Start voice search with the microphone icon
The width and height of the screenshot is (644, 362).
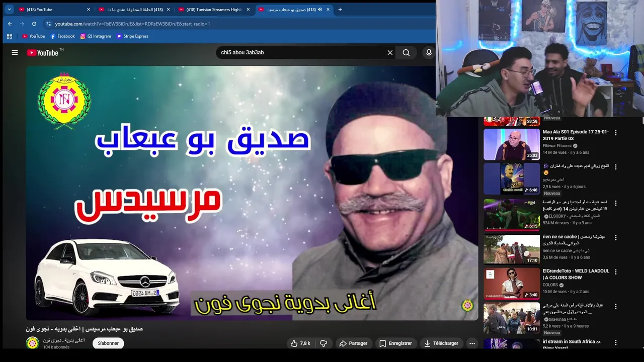429,52
